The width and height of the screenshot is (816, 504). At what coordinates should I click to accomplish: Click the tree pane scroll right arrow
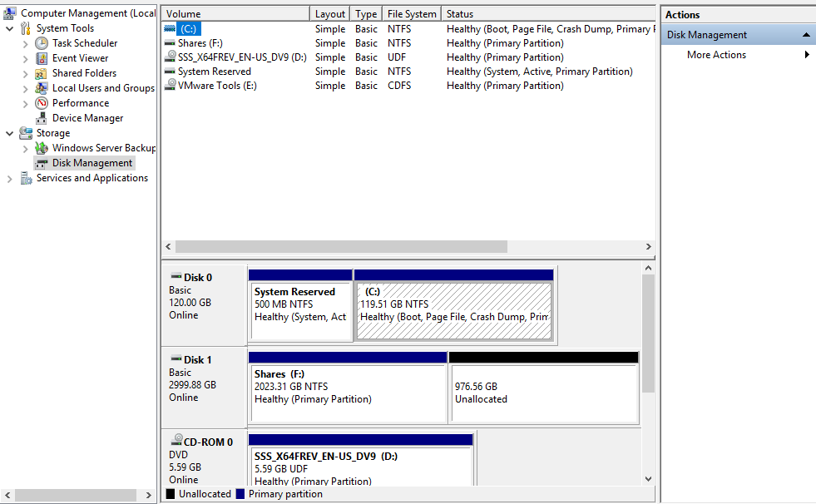tap(148, 495)
